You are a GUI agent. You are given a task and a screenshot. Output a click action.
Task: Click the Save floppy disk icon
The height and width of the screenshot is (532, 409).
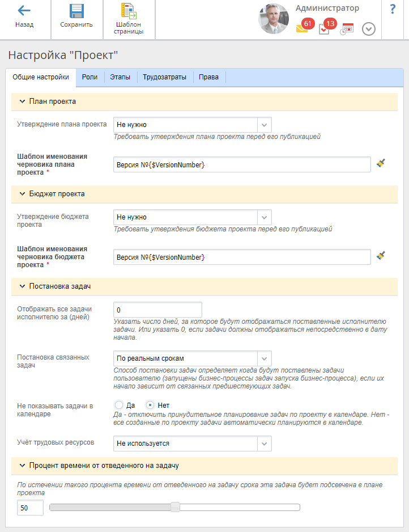76,11
